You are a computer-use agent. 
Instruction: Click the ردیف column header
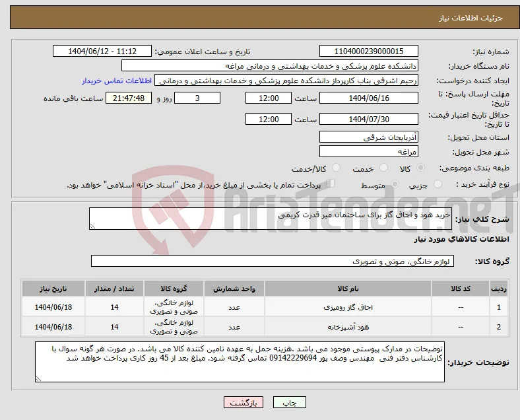pyautogui.click(x=499, y=289)
